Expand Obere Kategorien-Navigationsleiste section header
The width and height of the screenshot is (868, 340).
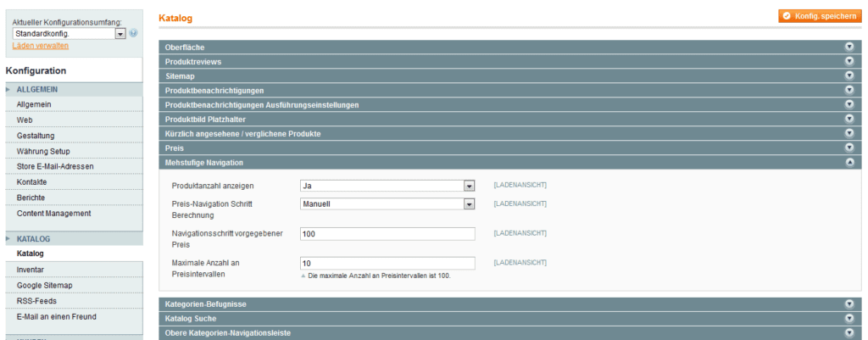tap(509, 332)
